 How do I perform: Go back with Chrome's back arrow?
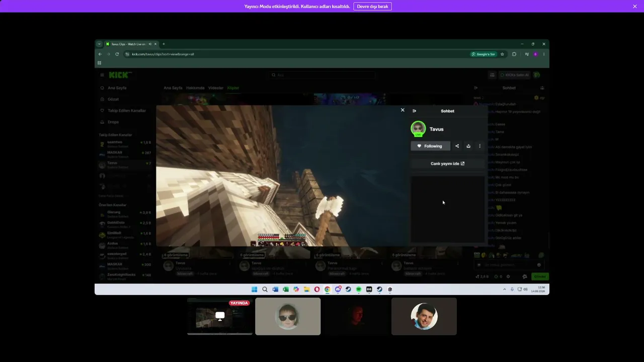click(100, 54)
